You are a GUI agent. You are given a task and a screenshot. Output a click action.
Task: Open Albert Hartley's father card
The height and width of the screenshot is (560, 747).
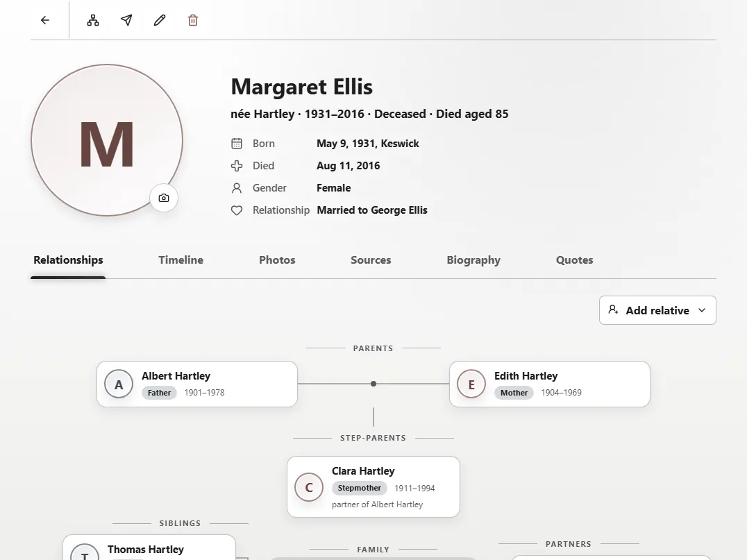(x=197, y=384)
